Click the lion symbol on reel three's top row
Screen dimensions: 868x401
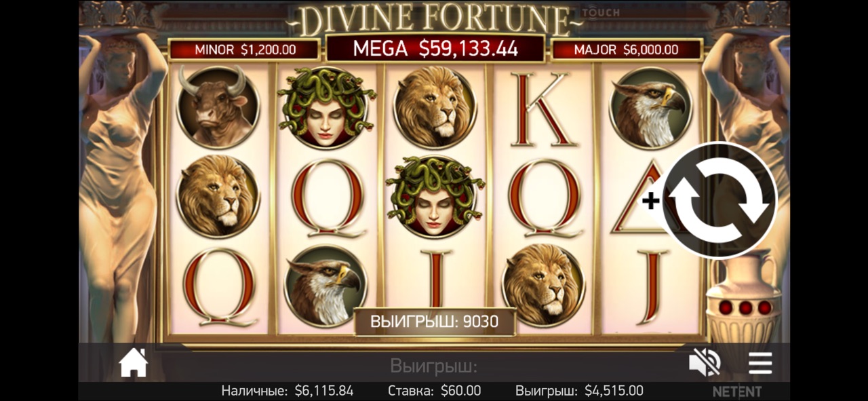click(x=435, y=107)
